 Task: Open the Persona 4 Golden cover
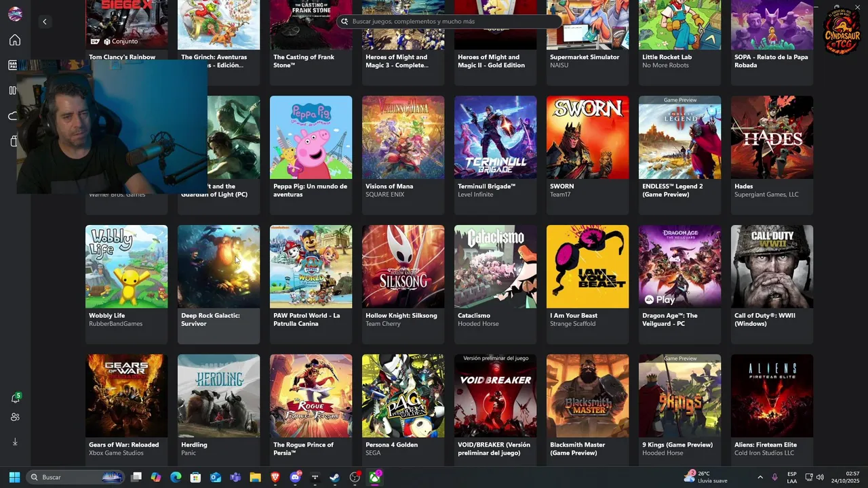403,396
